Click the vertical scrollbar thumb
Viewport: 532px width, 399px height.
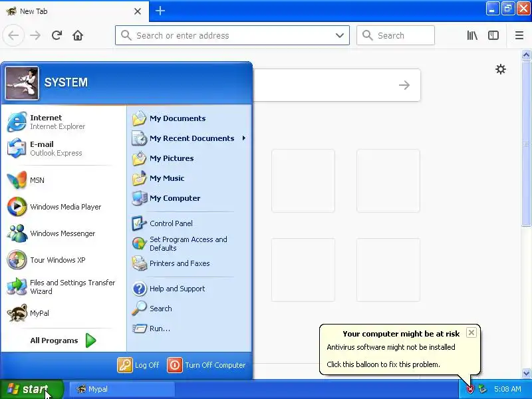tap(526, 143)
